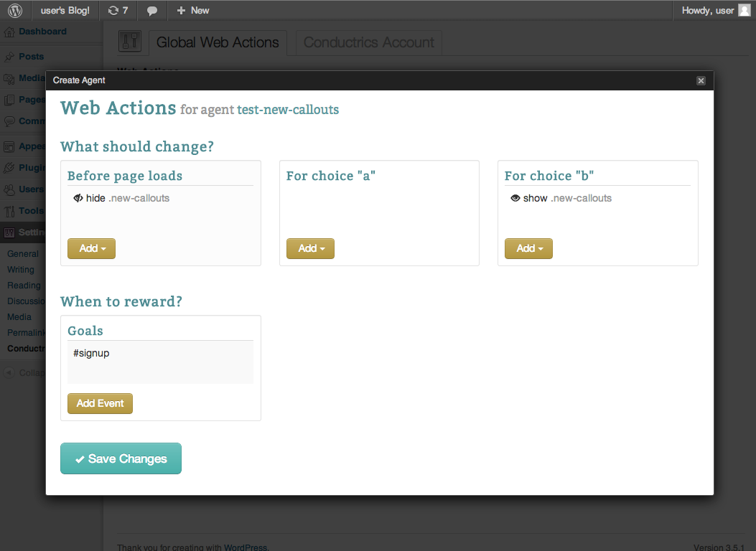Click the plugin settings icon beside tabs

pyautogui.click(x=130, y=42)
